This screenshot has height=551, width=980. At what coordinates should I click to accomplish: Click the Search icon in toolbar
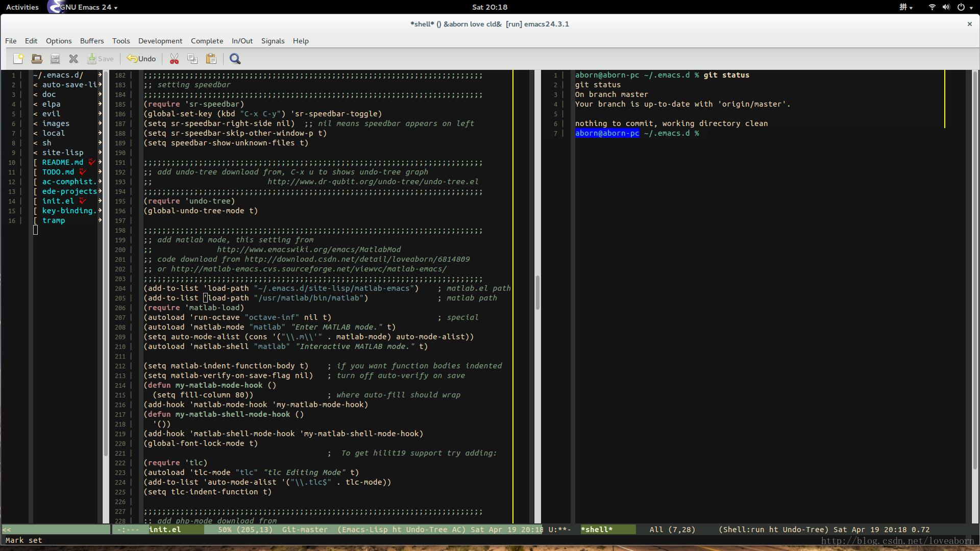[235, 59]
